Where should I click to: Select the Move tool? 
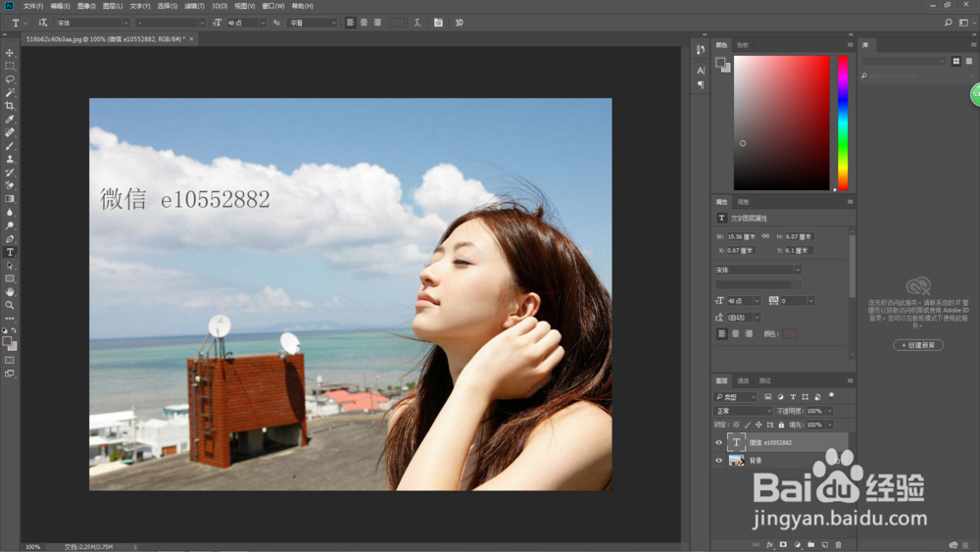coord(10,53)
